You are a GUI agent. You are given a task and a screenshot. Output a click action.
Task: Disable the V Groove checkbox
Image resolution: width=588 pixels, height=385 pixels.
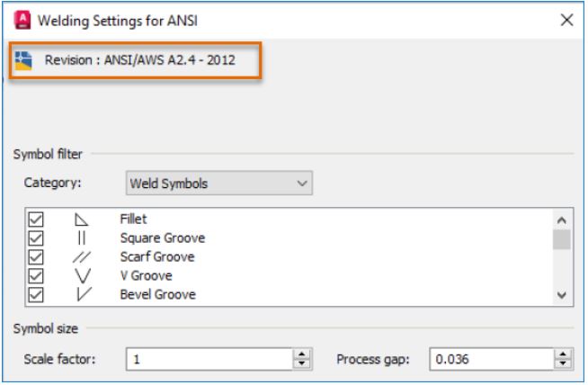(x=35, y=276)
